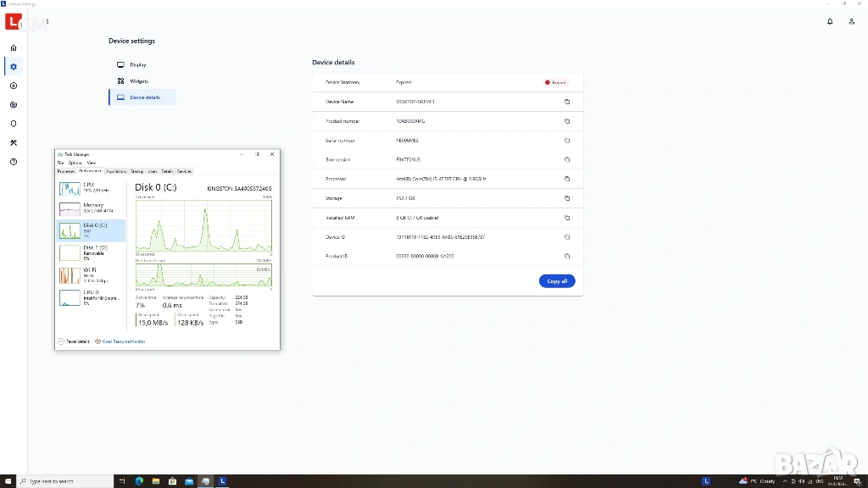This screenshot has width=868, height=488.
Task: Open the tools/hardware icon in the sidebar
Action: [14, 142]
